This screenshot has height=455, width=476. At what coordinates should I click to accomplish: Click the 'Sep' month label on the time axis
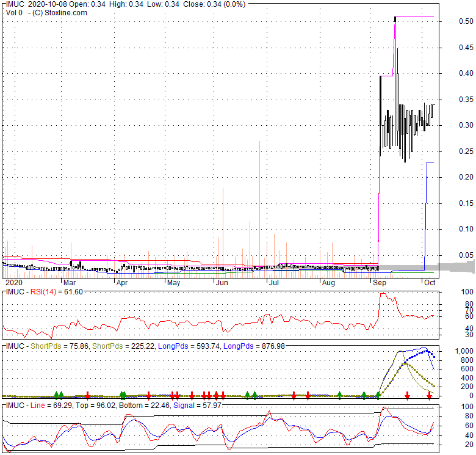click(x=380, y=283)
